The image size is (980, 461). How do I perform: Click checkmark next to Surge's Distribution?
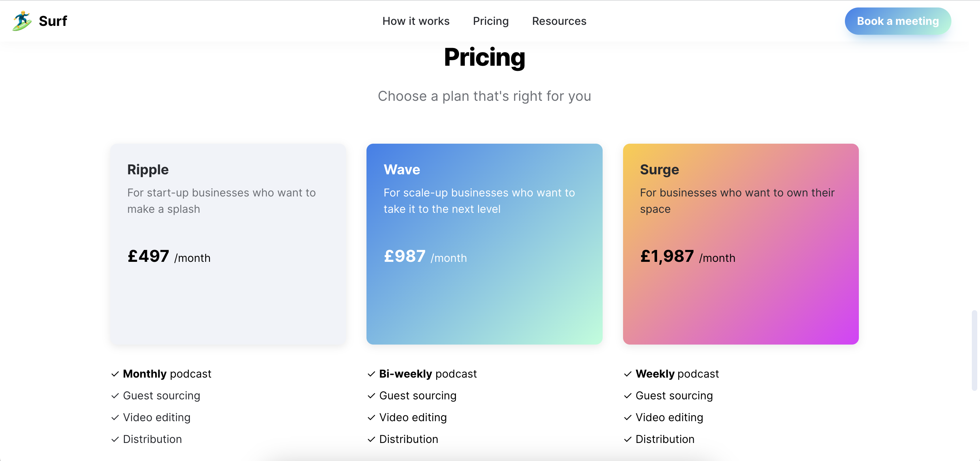click(628, 439)
